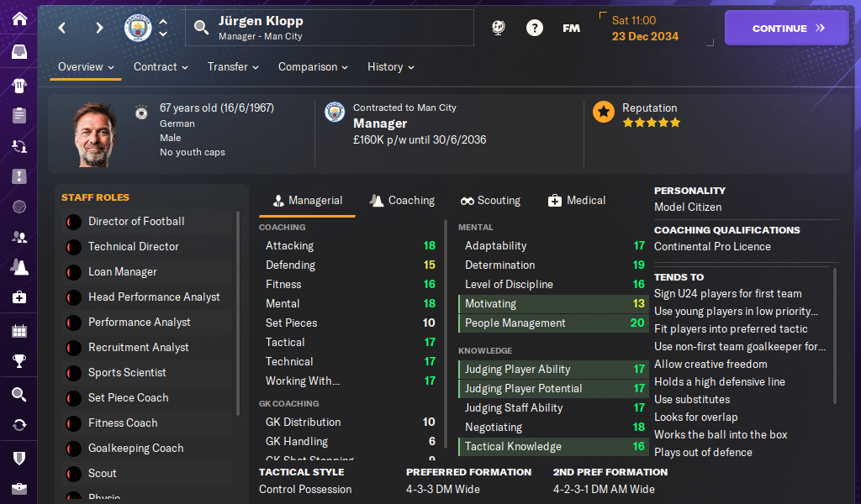Select Set Piece Coach staff role
This screenshot has width=861, height=504.
128,398
